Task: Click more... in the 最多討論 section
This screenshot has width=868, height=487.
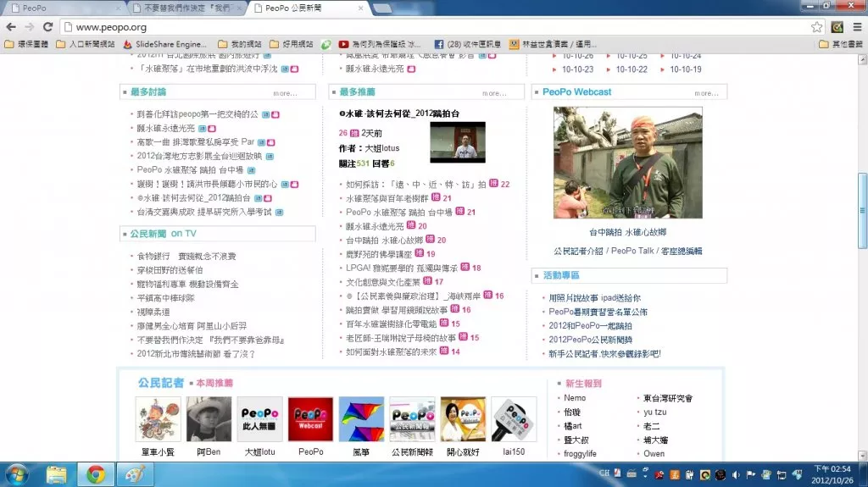Action: 285,93
